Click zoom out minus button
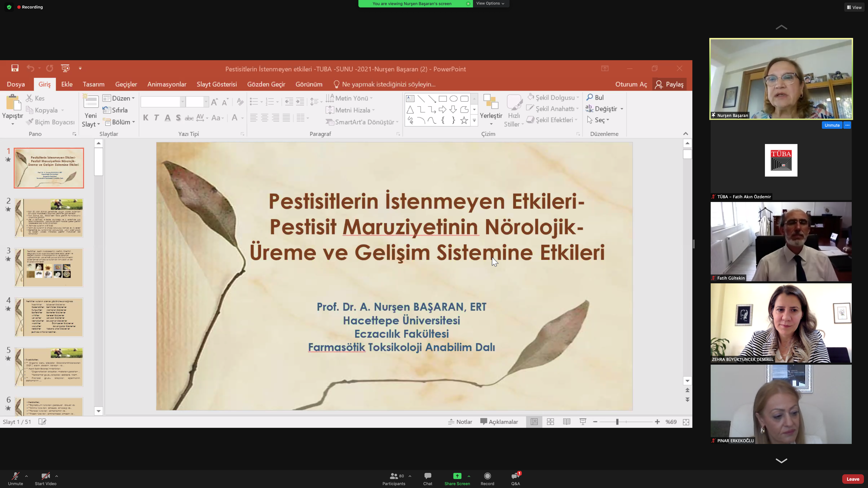This screenshot has width=868, height=488. click(595, 422)
